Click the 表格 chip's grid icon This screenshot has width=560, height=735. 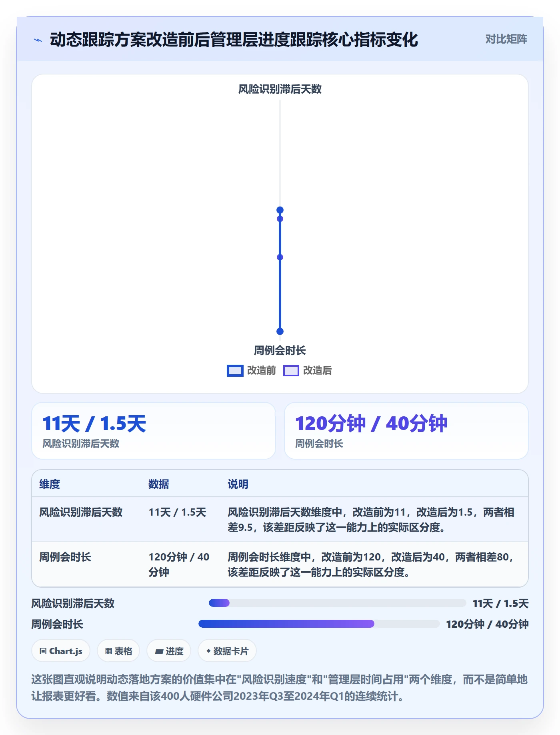108,651
